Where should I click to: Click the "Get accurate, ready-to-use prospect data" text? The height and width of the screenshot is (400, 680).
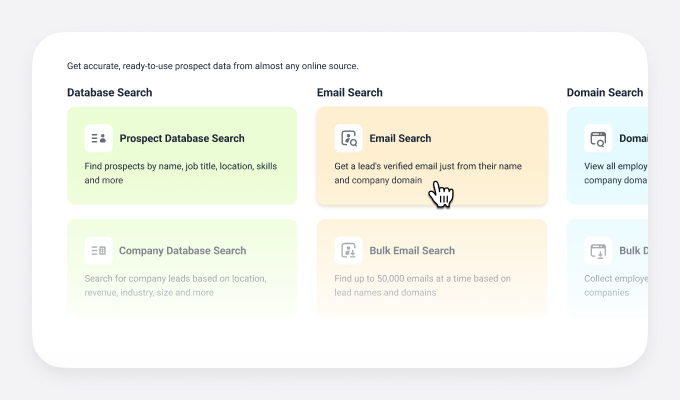(212, 66)
